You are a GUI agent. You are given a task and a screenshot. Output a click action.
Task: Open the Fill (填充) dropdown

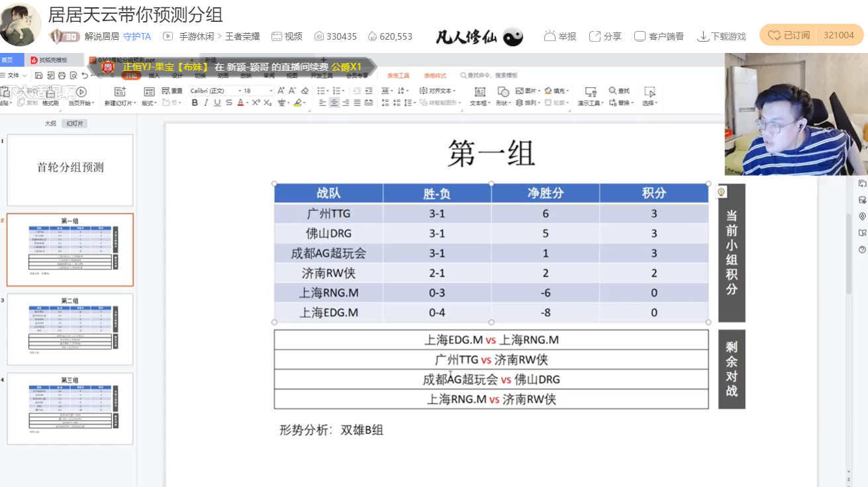558,91
